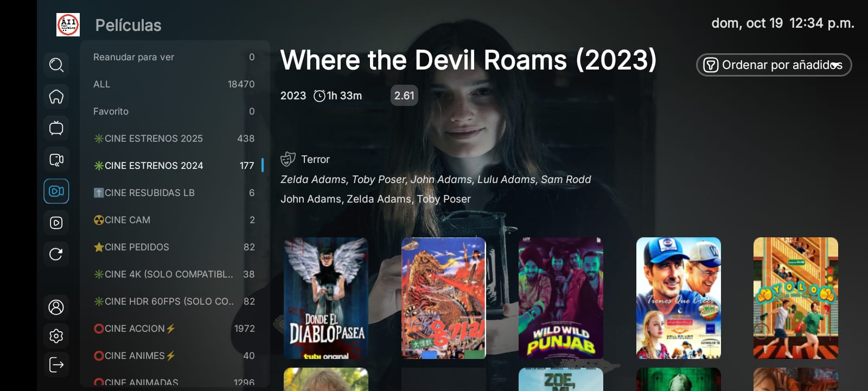Open the Donde el Diablo Pasea poster
The image size is (868, 391).
tap(326, 298)
